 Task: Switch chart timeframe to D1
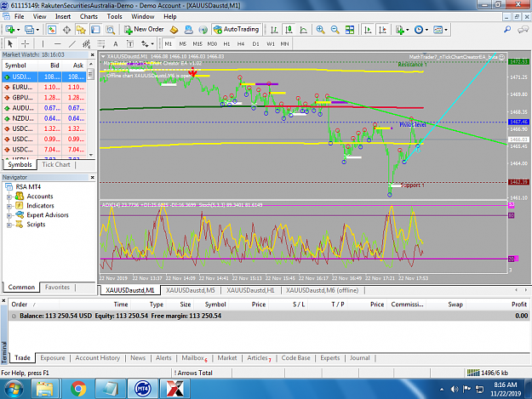click(x=255, y=43)
